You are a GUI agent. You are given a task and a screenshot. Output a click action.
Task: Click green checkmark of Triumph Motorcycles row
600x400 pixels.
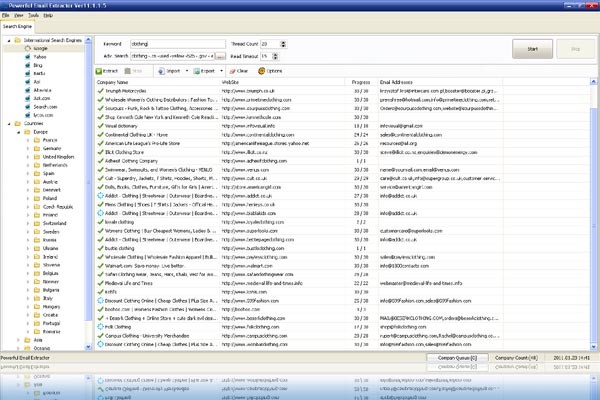100,91
